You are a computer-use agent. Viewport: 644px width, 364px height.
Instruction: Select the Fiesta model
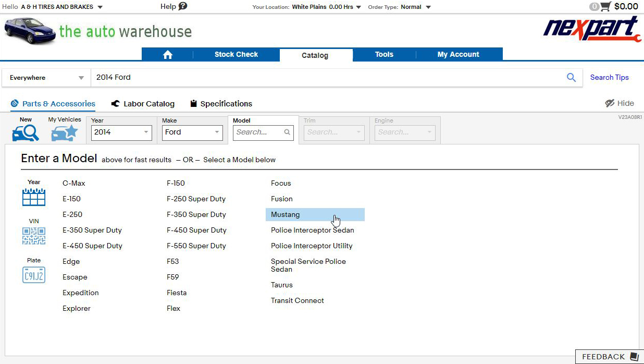177,293
